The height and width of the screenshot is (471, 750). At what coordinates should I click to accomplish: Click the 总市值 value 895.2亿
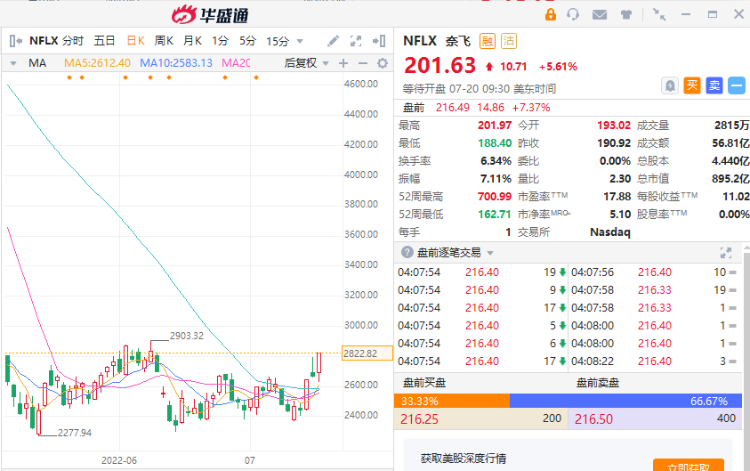click(x=730, y=178)
